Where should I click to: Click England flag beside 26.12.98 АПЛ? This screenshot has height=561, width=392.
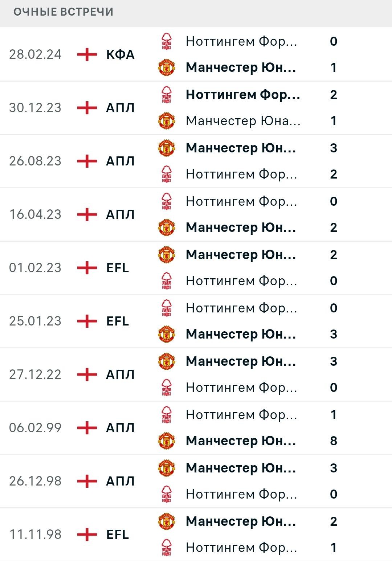coord(87,481)
